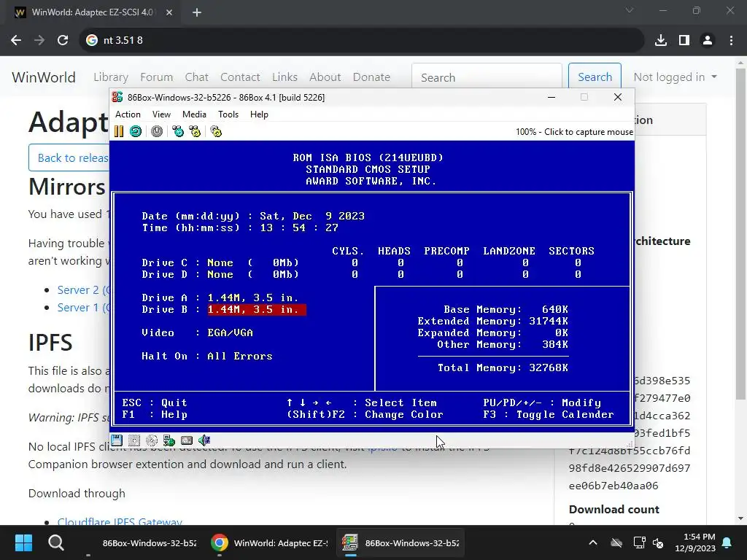Open notification bell in system tray
This screenshot has width=747, height=560.
click(x=727, y=542)
